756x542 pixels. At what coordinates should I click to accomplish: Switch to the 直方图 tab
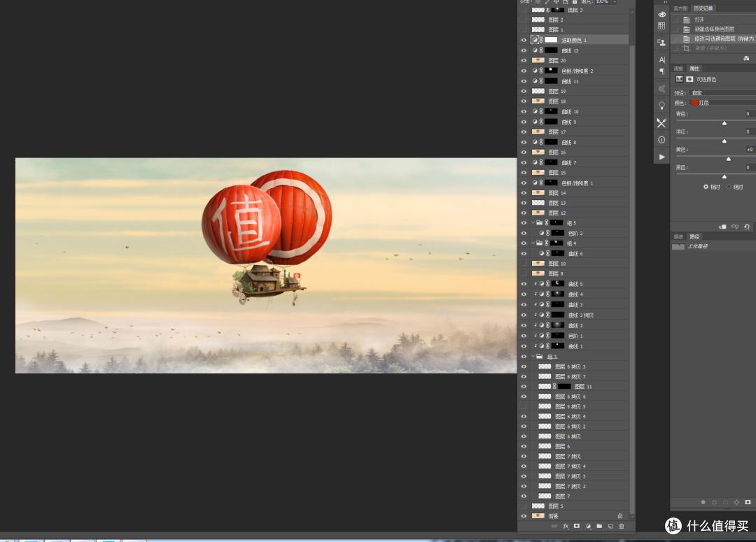point(680,8)
